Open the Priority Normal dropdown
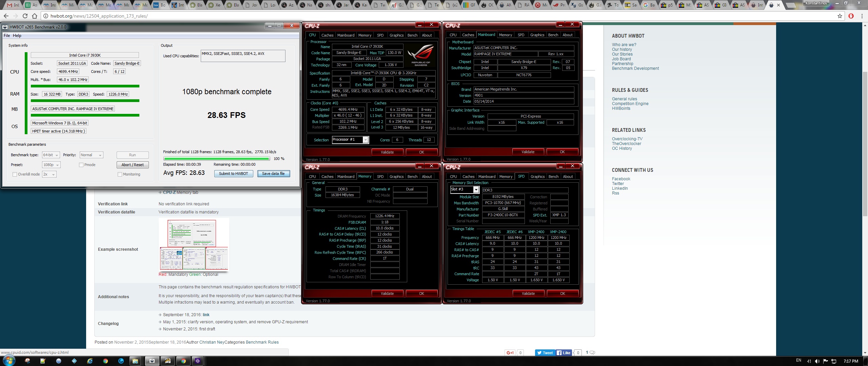The image size is (868, 366). [91, 155]
